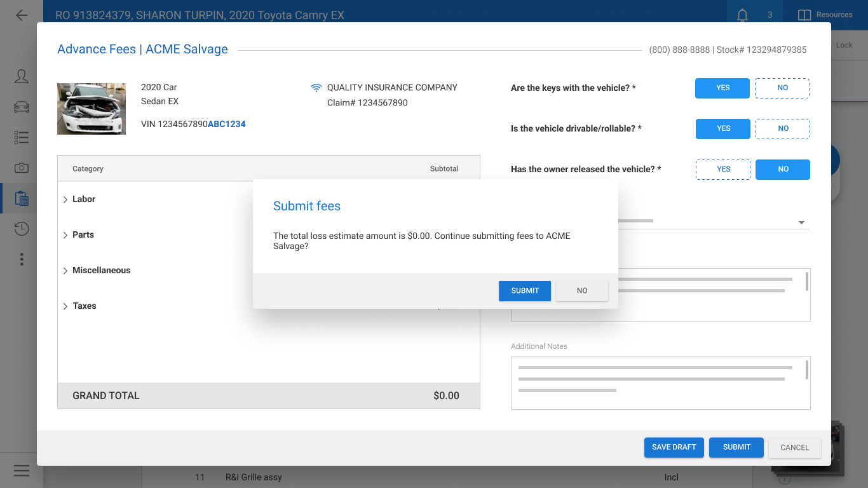The width and height of the screenshot is (868, 488).
Task: Select NO for vehicle drivable/rollable
Action: (x=783, y=128)
